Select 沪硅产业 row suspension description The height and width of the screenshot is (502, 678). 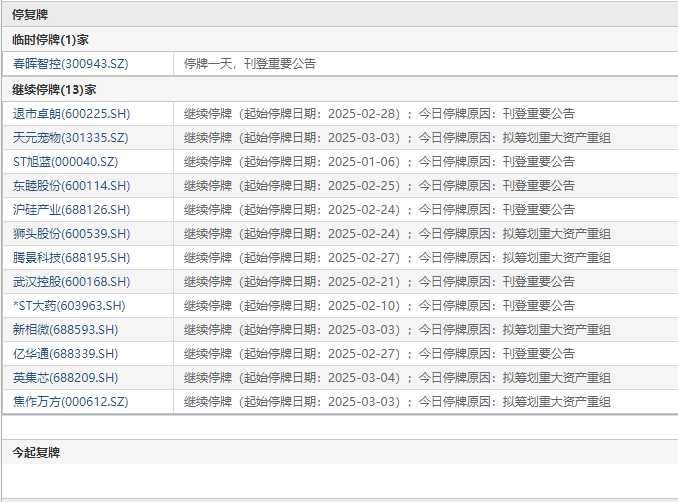(379, 210)
